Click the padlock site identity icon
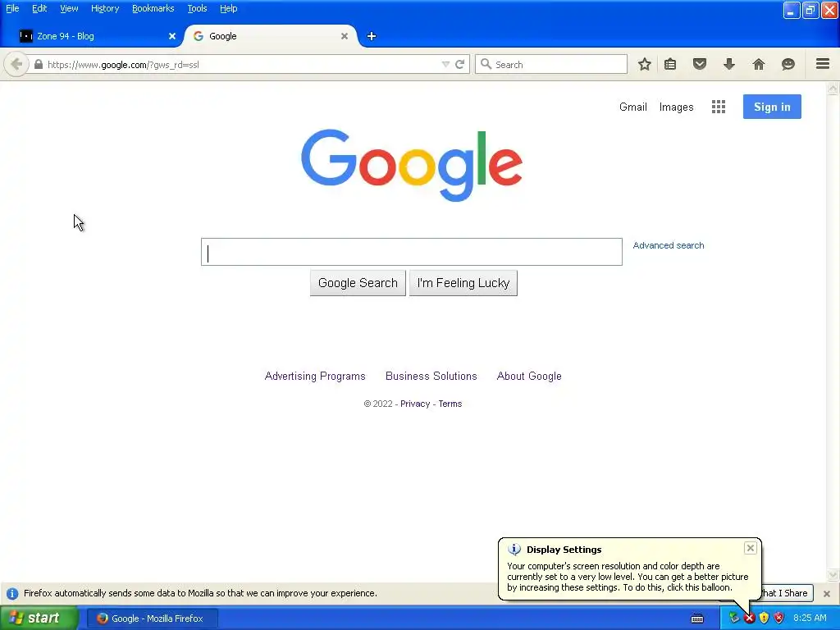This screenshot has height=630, width=840. click(x=38, y=64)
